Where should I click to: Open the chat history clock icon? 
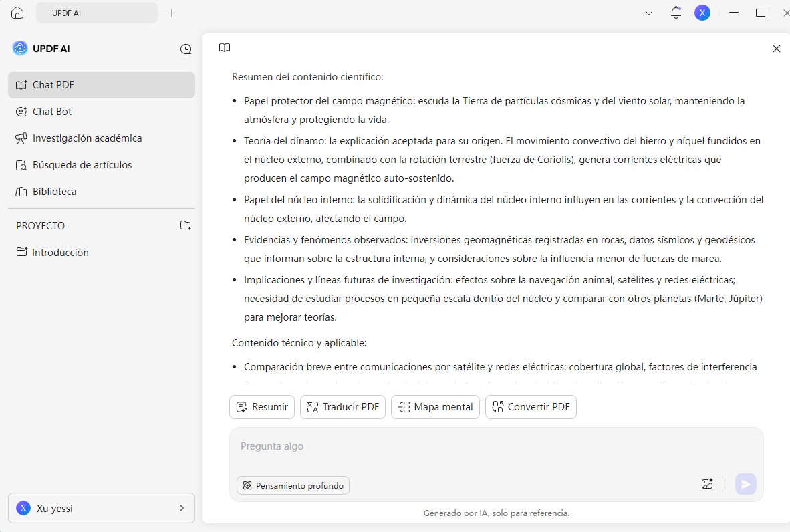click(186, 49)
